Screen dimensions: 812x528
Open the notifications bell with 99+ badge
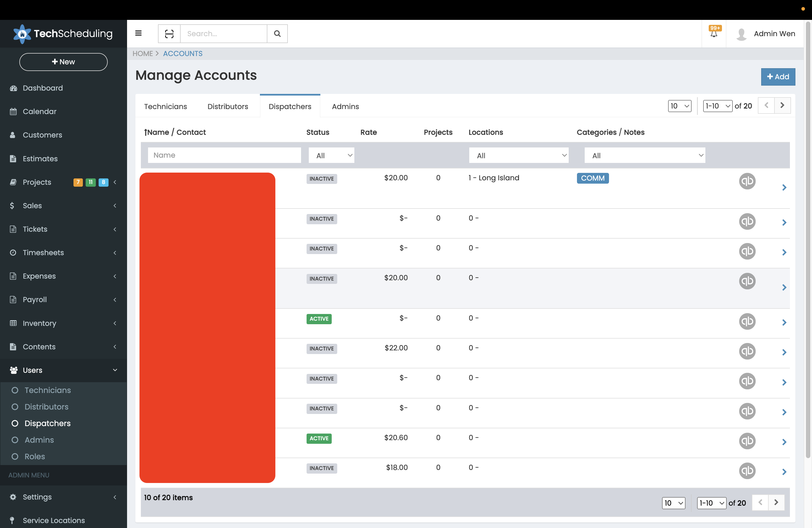click(x=714, y=33)
